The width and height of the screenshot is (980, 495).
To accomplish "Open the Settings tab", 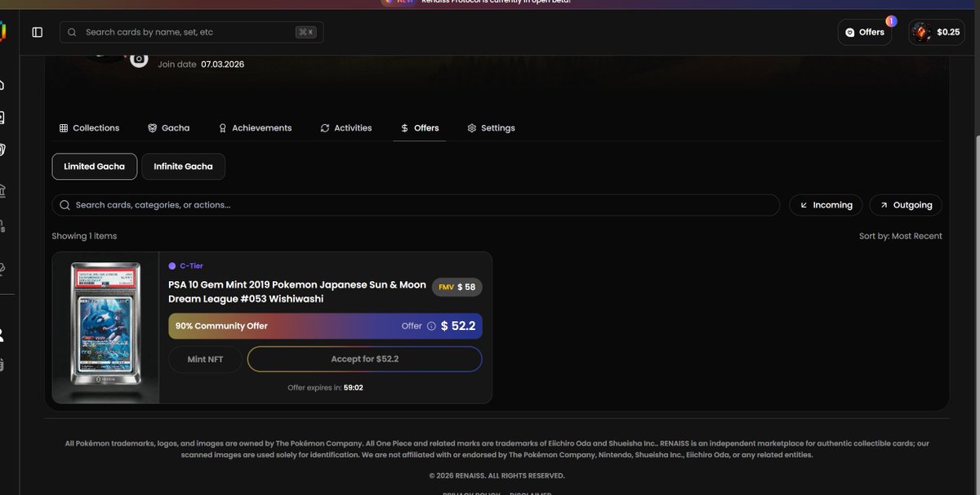I will (x=491, y=128).
